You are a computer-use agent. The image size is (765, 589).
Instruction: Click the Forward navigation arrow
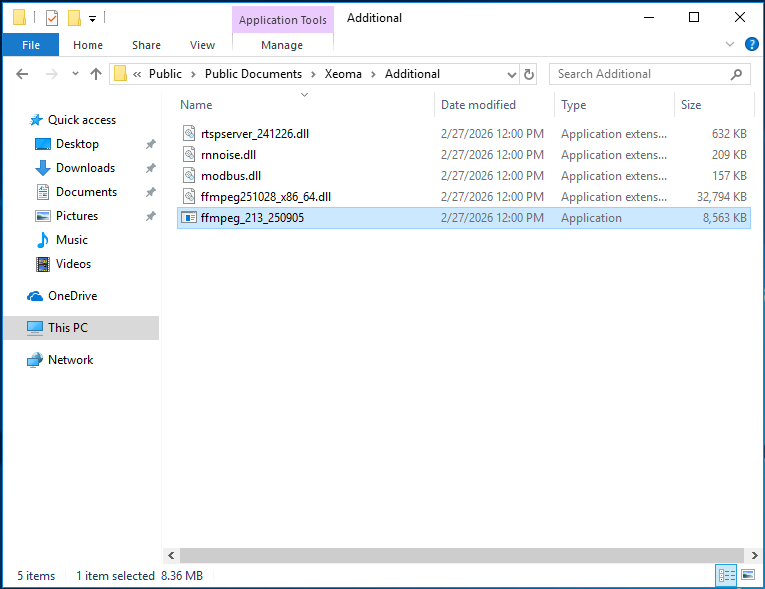click(x=52, y=74)
